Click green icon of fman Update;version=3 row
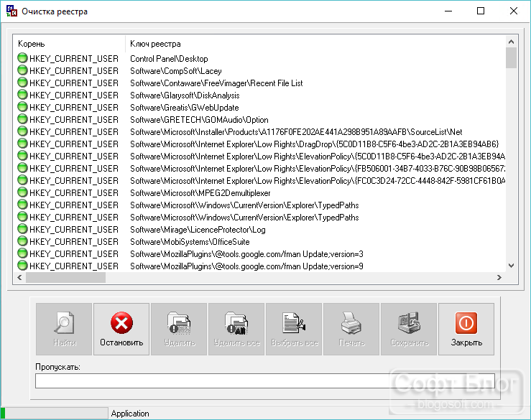Viewport: 531px width, 420px height. 22,253
